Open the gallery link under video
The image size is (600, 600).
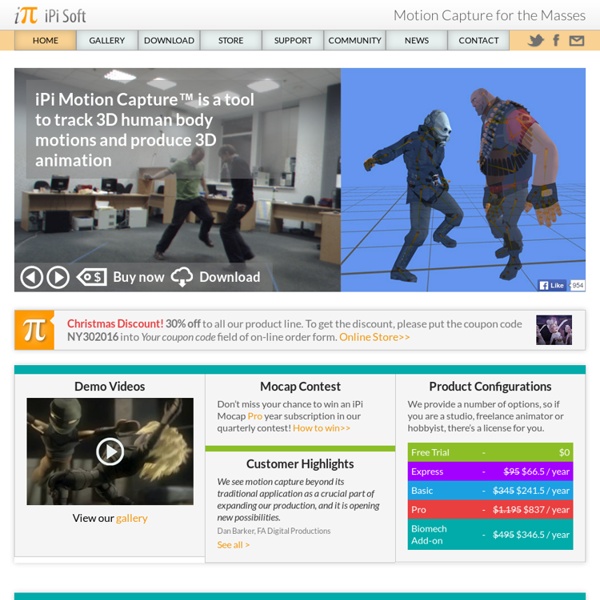pyautogui.click(x=132, y=518)
